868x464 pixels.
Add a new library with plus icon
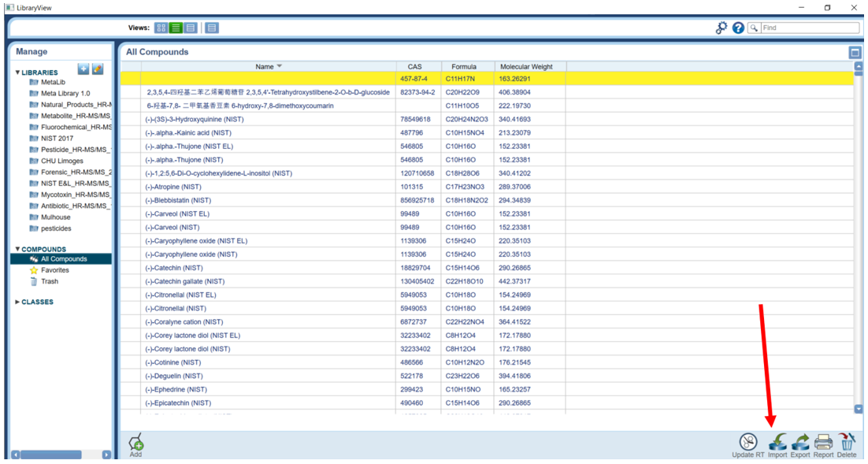83,69
